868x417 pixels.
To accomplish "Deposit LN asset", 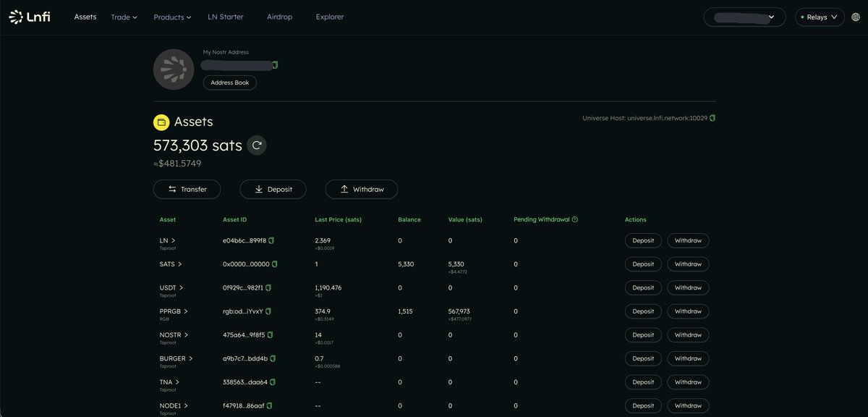I will tap(643, 241).
